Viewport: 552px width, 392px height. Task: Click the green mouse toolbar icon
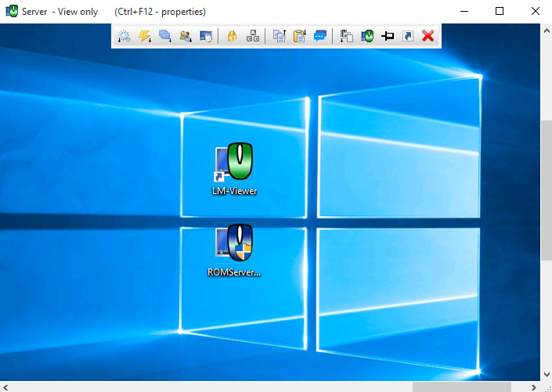pos(367,36)
